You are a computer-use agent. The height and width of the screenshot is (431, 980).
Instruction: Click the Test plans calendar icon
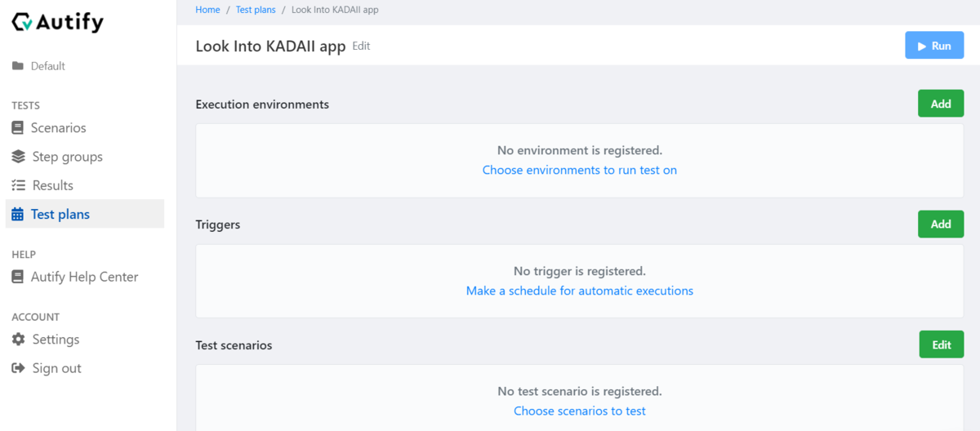(17, 215)
